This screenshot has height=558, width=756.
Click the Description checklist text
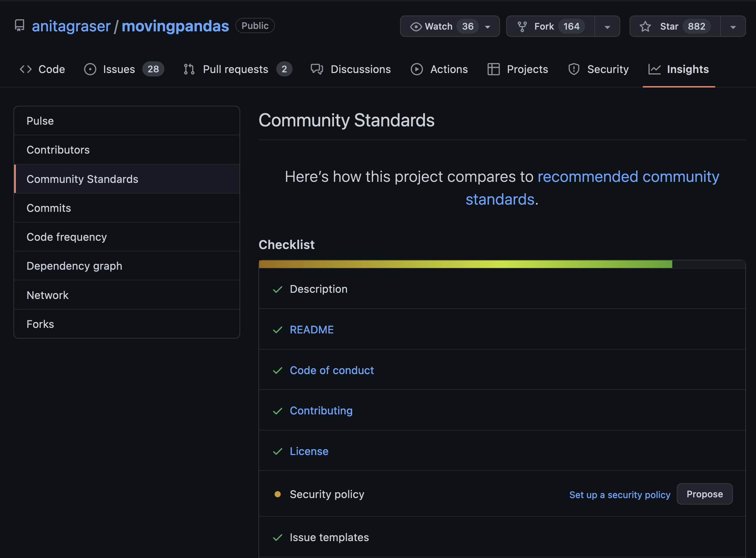pyautogui.click(x=319, y=289)
